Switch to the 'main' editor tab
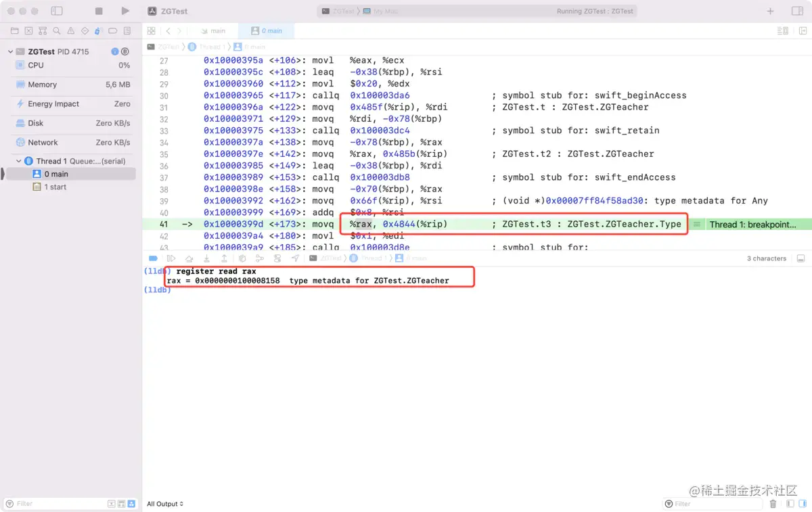 [x=214, y=31]
